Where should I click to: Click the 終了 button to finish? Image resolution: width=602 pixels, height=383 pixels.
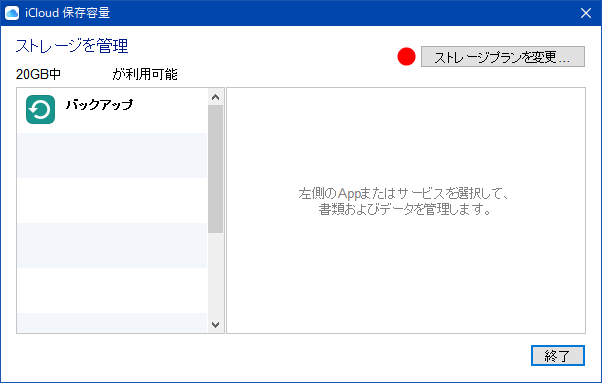point(557,356)
